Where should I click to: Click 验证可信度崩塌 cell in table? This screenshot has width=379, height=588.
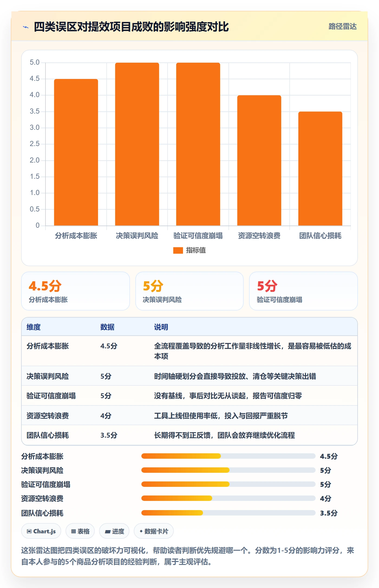tap(51, 396)
